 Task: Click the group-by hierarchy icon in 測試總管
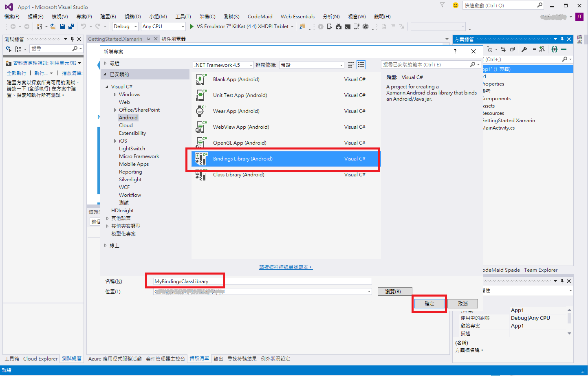[x=18, y=49]
